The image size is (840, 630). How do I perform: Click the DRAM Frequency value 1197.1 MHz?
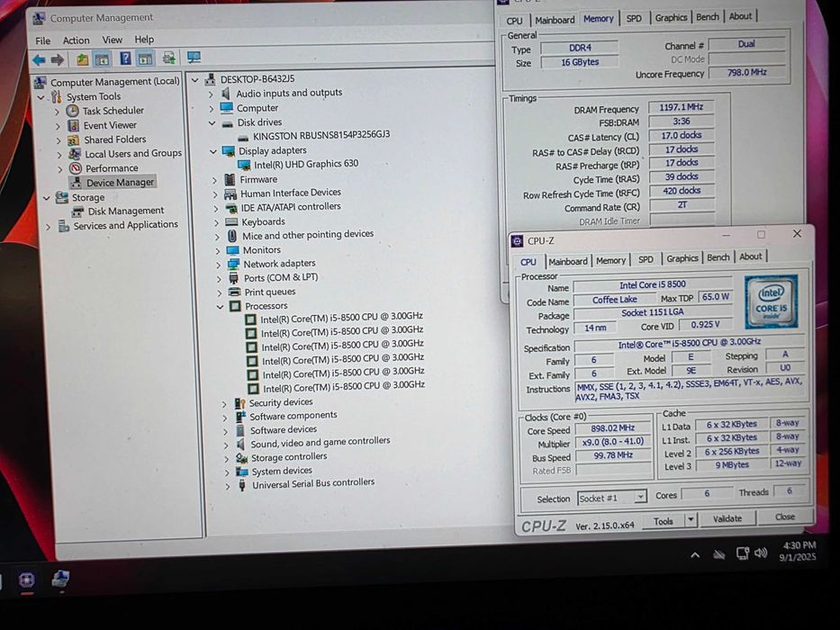click(681, 107)
